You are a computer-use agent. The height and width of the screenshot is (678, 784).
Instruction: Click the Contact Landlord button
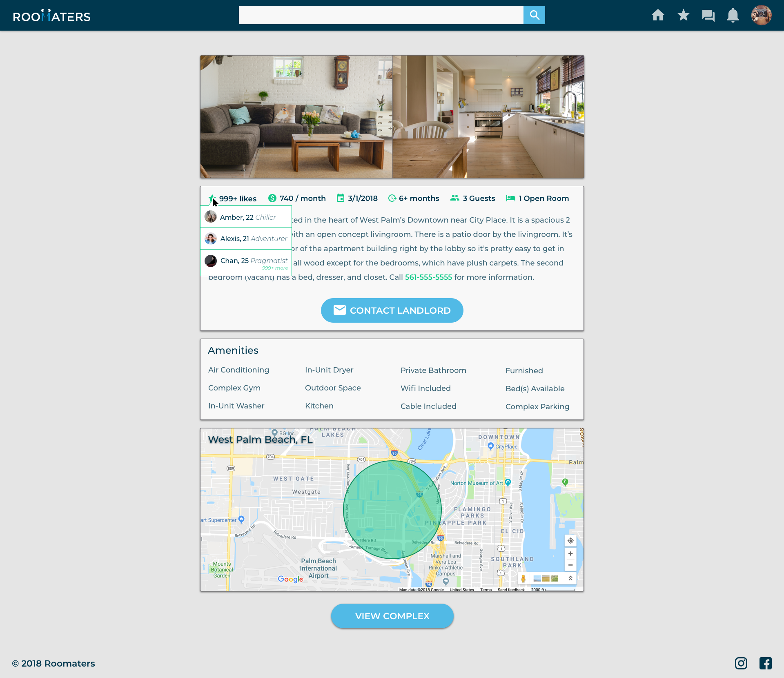click(x=392, y=310)
